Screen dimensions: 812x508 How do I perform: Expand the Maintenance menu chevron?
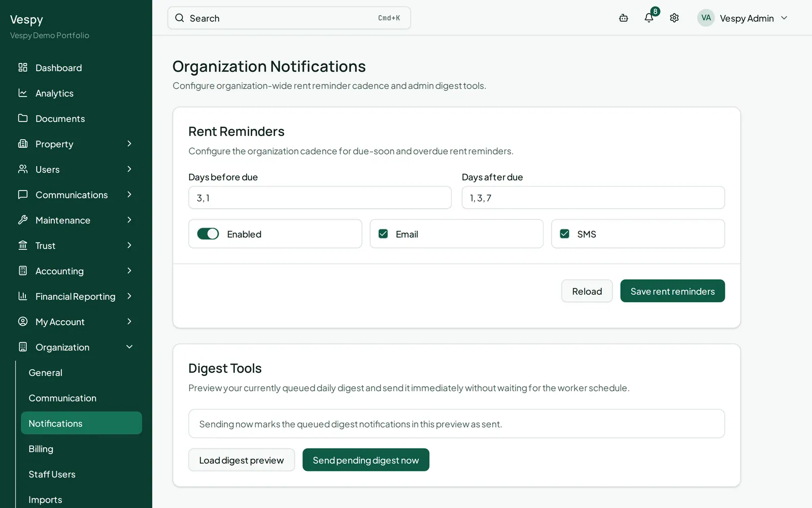click(129, 220)
